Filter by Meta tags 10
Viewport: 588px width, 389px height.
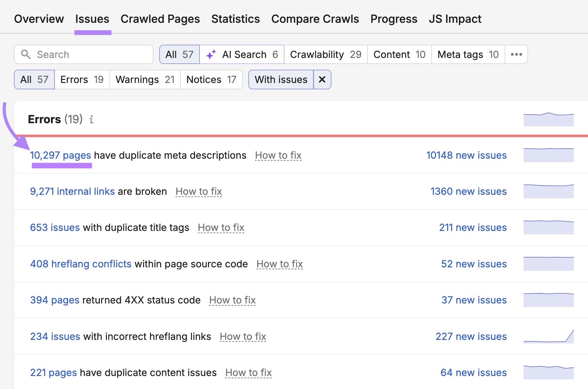tap(468, 54)
